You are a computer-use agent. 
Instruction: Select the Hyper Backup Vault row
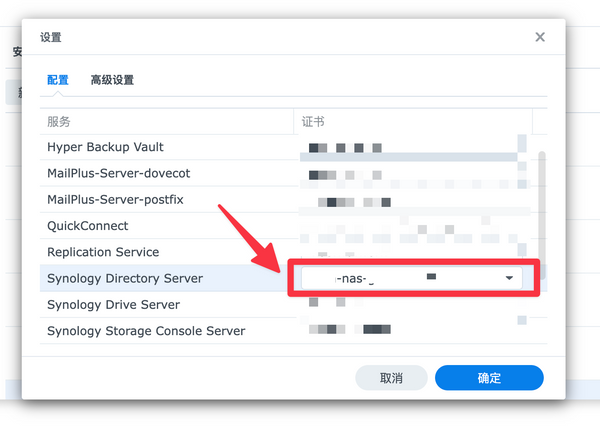105,147
